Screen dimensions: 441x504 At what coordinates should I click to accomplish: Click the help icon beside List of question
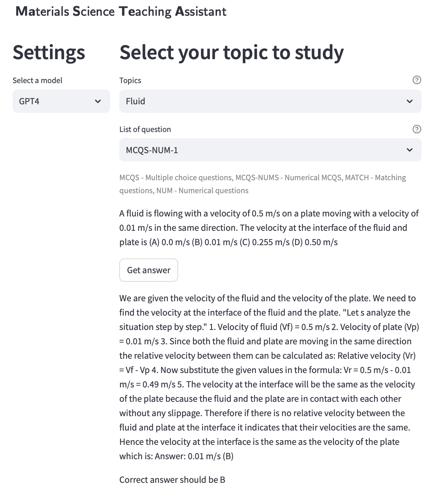click(417, 129)
